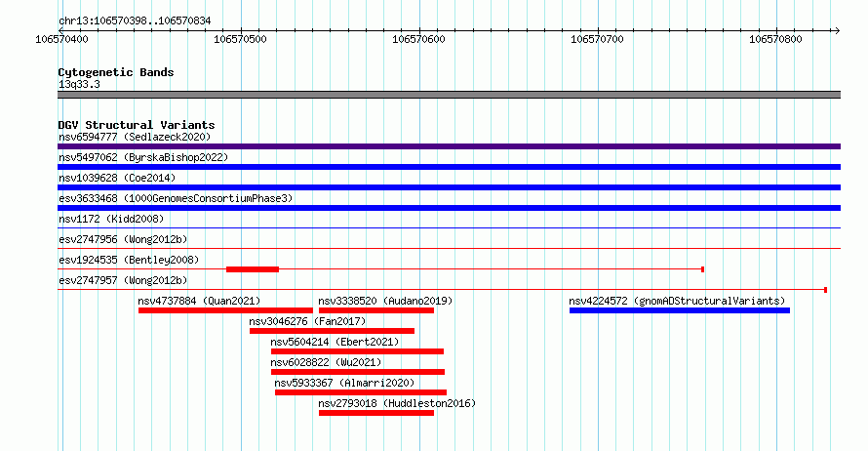This screenshot has height=451, width=868.
Task: Select the thick red esv1924535 segment
Action: click(x=253, y=269)
